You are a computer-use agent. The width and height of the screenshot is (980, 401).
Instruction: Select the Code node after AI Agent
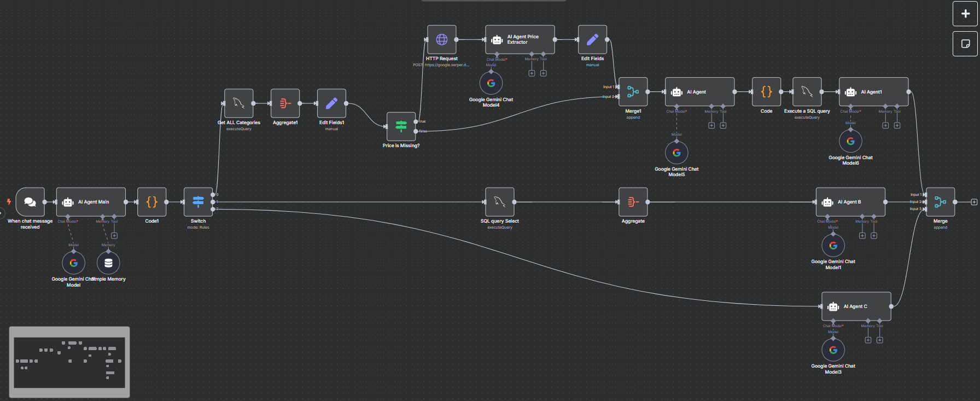pos(767,92)
